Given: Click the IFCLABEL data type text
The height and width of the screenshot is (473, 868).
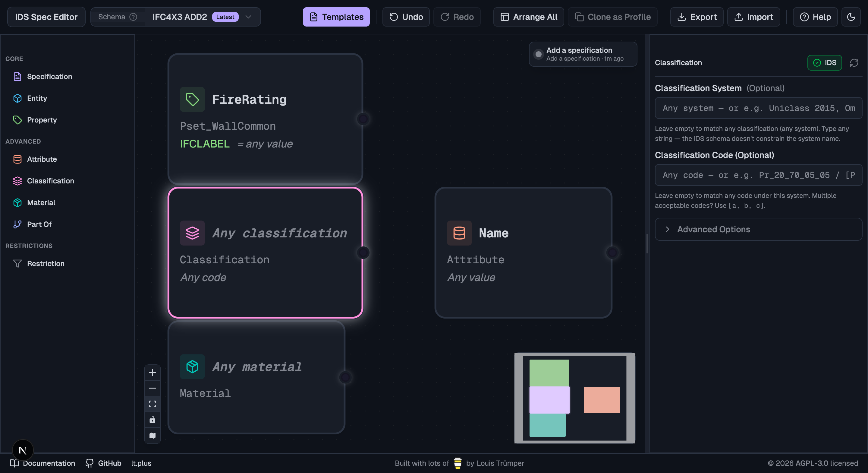Looking at the screenshot, I should (x=205, y=144).
